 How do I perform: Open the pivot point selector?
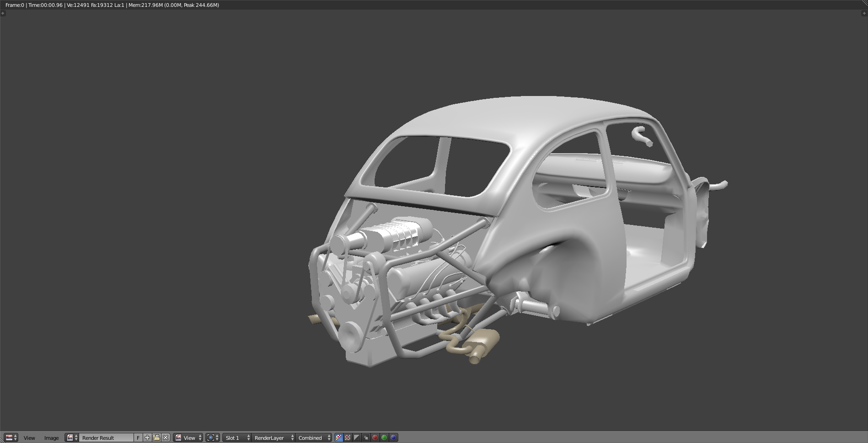(x=213, y=438)
